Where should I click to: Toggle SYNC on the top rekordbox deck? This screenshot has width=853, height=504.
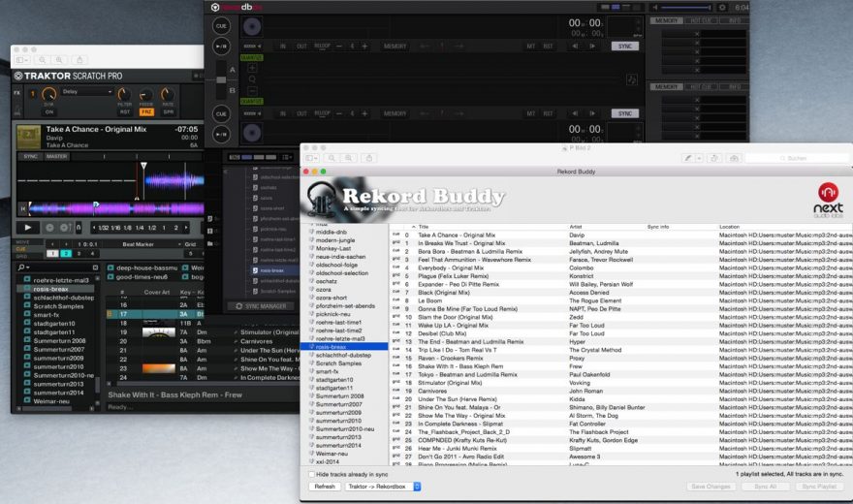pyautogui.click(x=625, y=46)
